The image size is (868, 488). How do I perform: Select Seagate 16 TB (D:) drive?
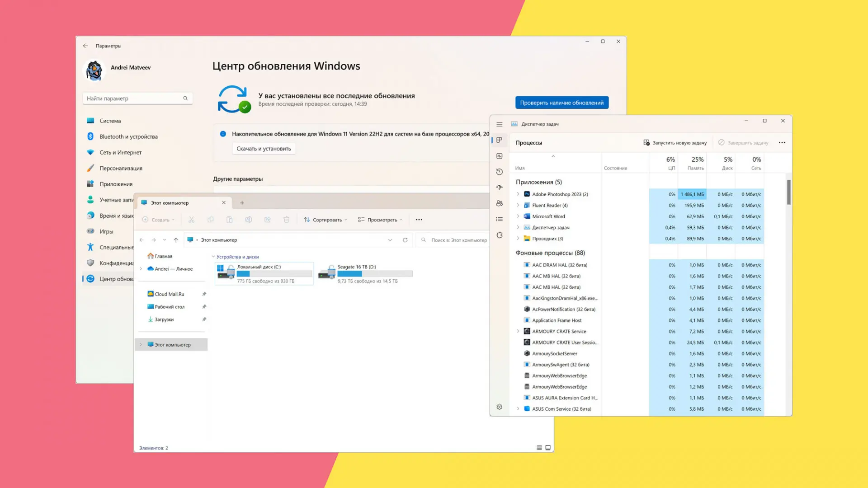(365, 274)
